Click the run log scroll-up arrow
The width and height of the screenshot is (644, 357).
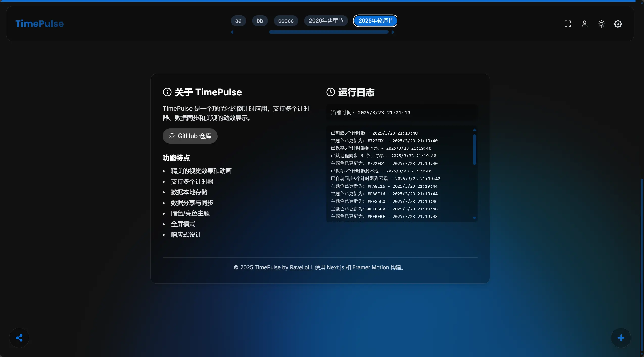[x=474, y=130]
